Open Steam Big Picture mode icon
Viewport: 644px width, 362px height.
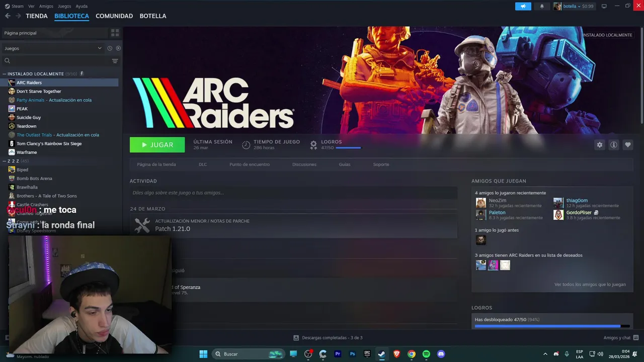click(604, 6)
